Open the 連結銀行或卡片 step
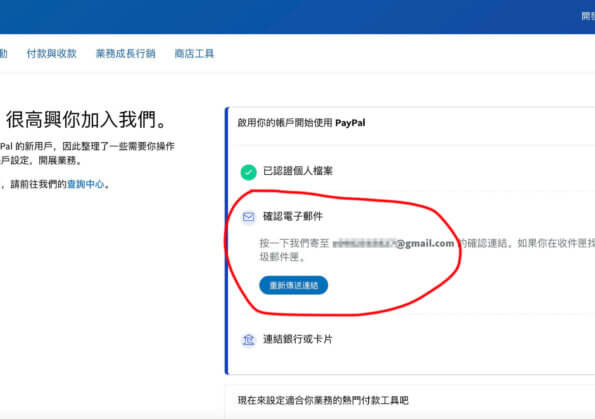 tap(298, 339)
